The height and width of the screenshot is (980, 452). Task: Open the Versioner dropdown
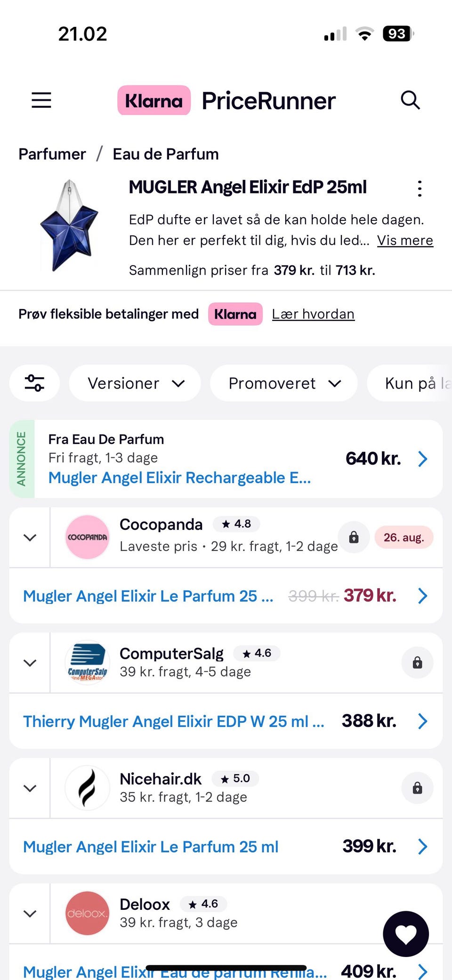click(x=135, y=383)
